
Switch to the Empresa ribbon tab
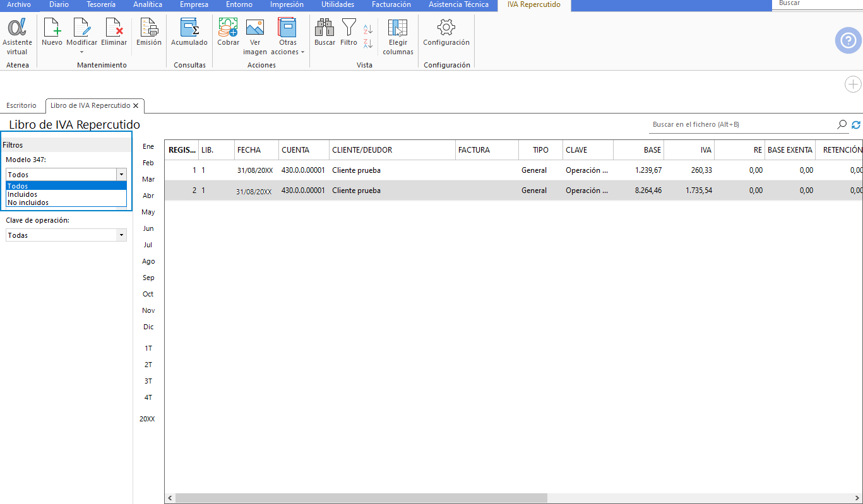[x=194, y=4]
